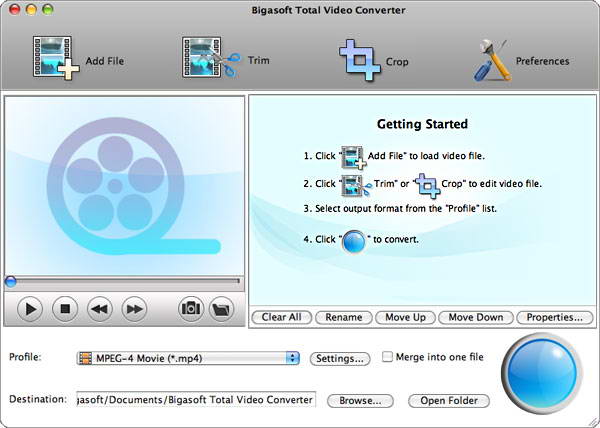Image resolution: width=600 pixels, height=428 pixels.
Task: Open the Profile format dropdown
Action: pos(188,358)
